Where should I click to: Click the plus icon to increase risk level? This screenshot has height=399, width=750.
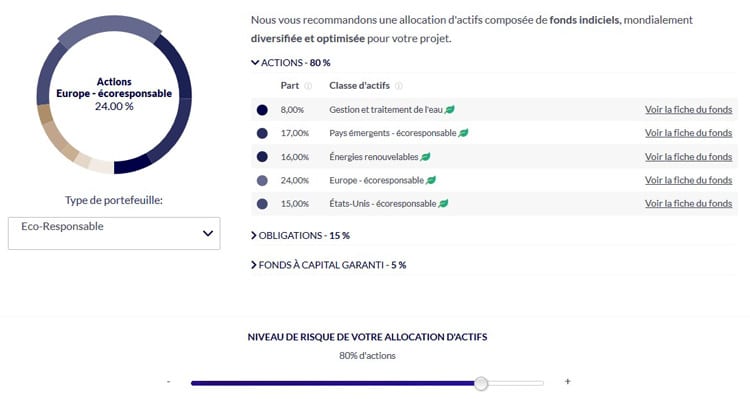[x=567, y=381]
